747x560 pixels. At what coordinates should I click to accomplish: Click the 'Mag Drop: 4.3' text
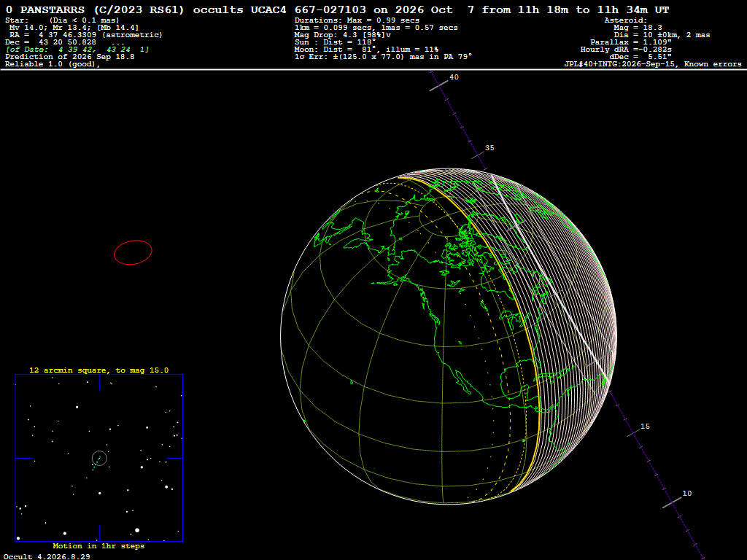point(343,35)
